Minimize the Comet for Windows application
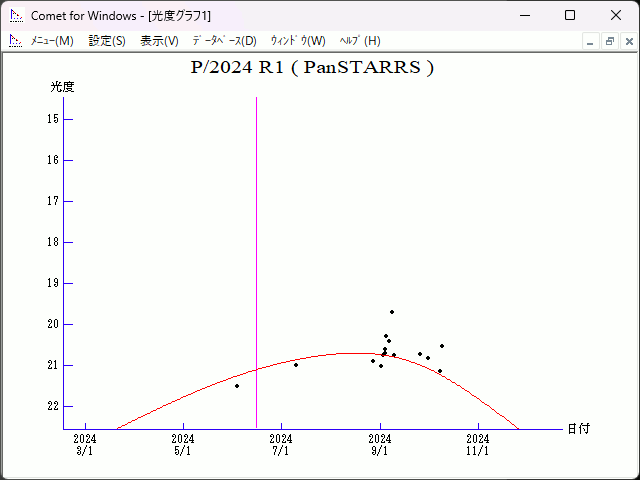 click(524, 15)
